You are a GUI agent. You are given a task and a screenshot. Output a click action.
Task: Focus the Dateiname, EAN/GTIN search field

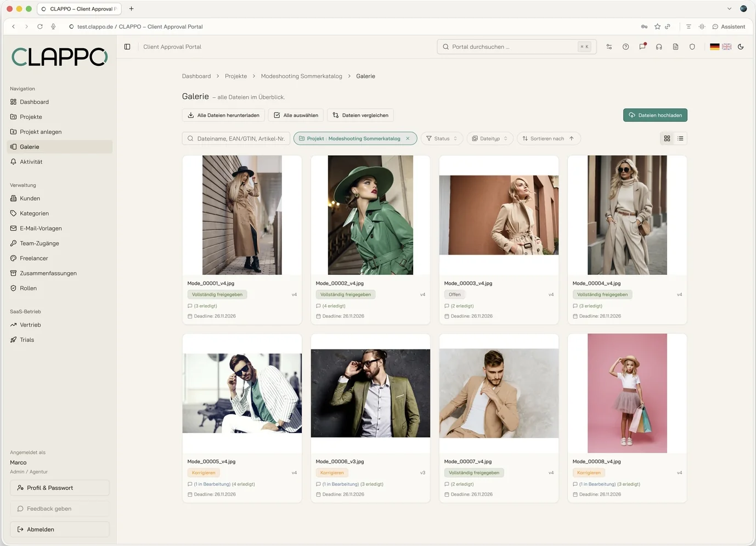[236, 139]
